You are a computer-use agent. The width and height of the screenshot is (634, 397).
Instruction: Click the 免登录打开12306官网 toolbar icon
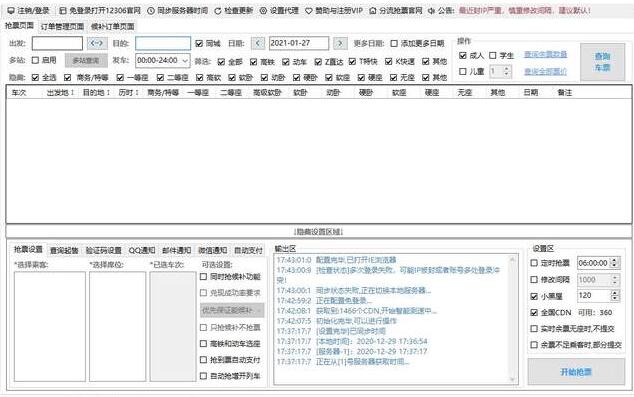pos(63,11)
